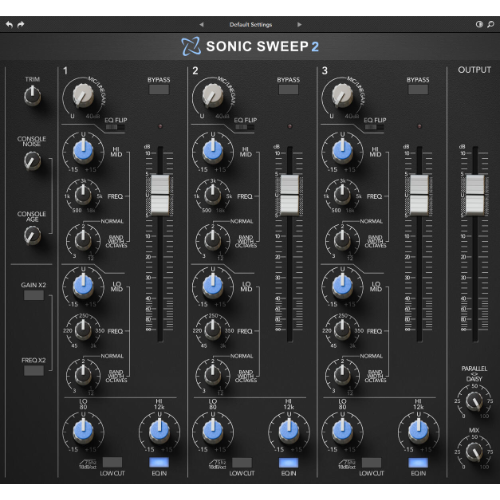Flip the channel 2 EQ FLIP switch
Viewport: 500px width, 500px height.
point(245,127)
